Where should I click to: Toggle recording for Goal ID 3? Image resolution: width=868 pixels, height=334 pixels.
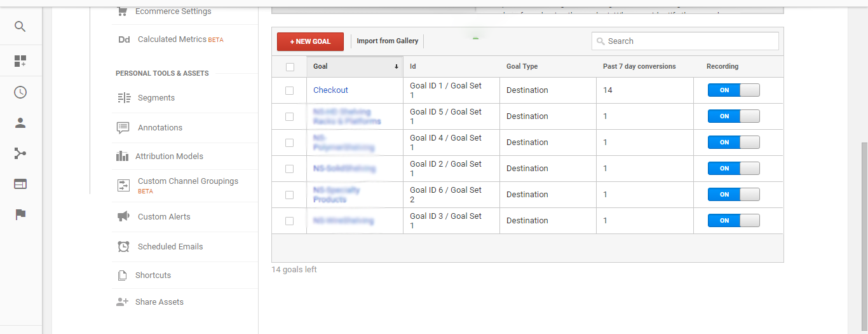(x=733, y=221)
